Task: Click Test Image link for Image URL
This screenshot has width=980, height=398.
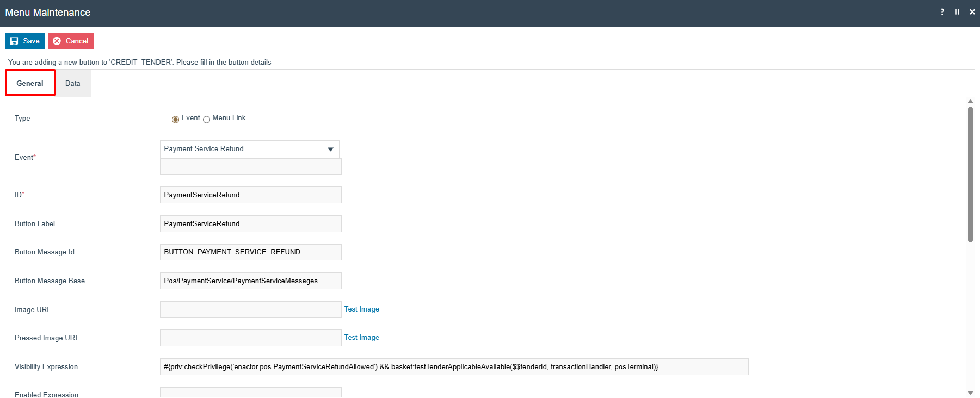Action: click(362, 309)
